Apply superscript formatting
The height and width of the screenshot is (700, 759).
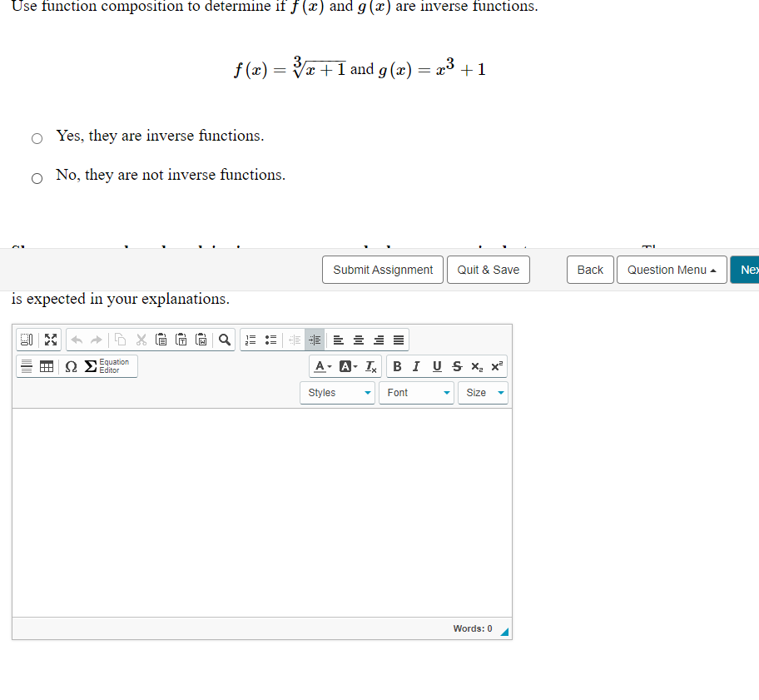click(x=496, y=366)
